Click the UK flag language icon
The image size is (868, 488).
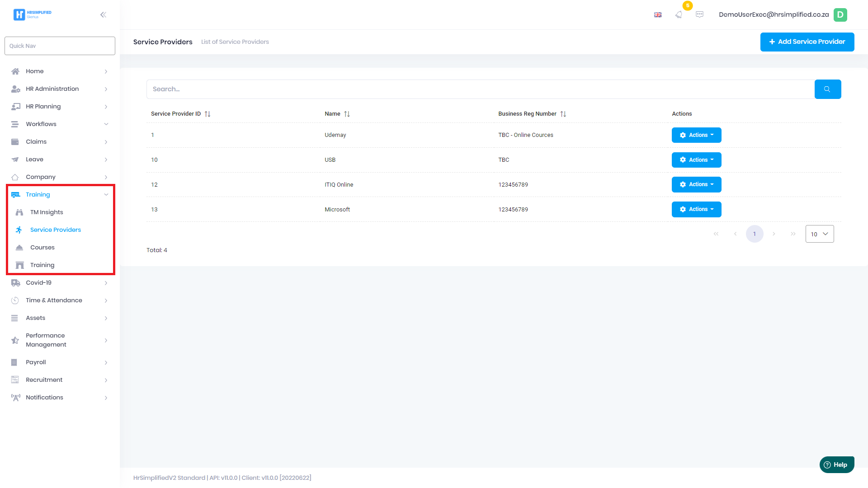tap(658, 14)
